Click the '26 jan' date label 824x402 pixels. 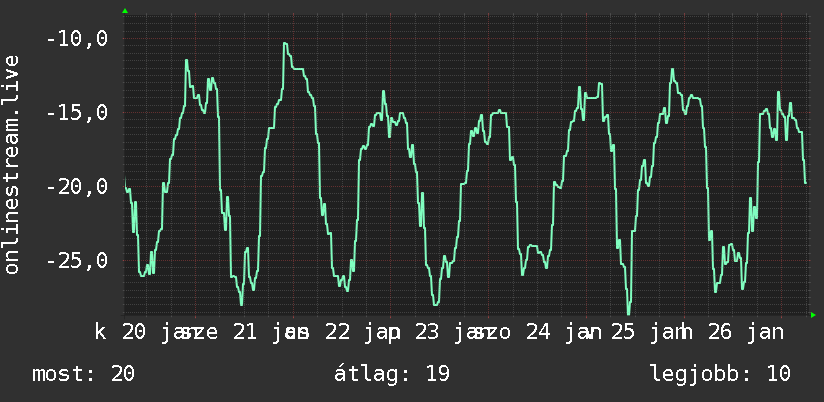pos(746,333)
